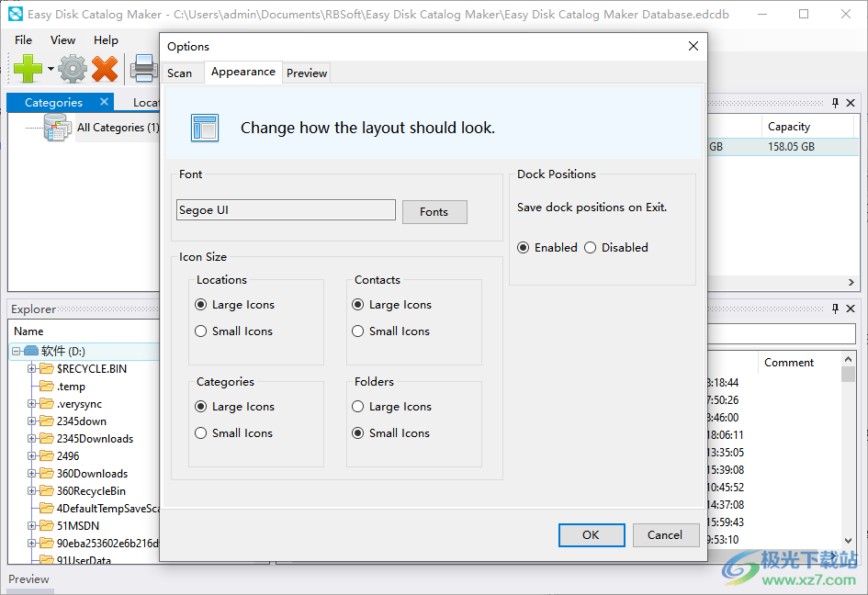The image size is (868, 595).
Task: Collapse the 软件 (D:) drive node
Action: point(16,351)
